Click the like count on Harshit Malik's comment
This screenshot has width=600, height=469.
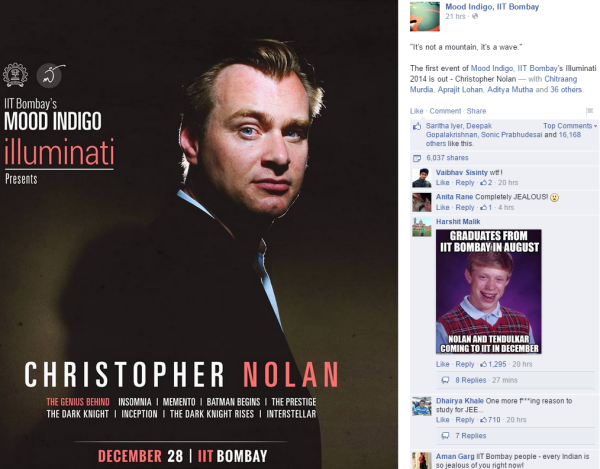tap(494, 364)
